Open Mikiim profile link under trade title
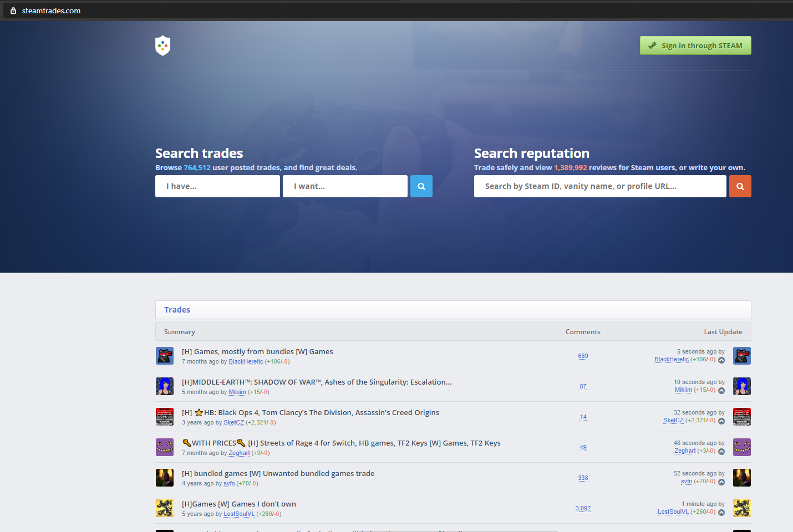 (237, 392)
